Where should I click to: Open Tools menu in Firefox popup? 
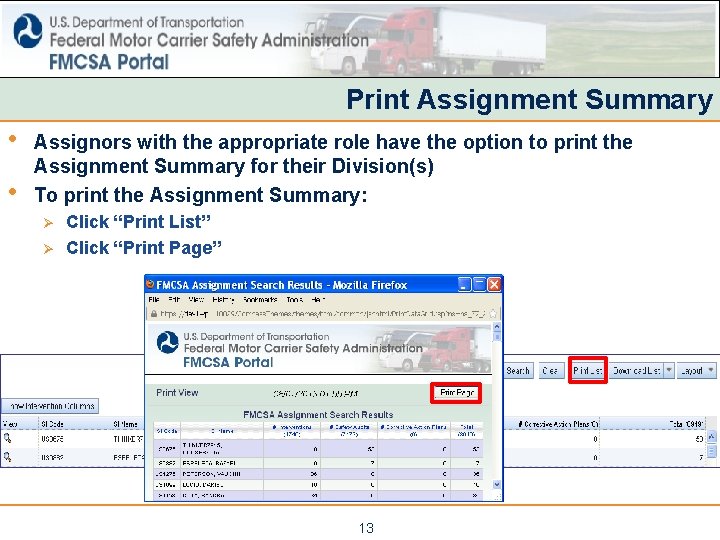(x=294, y=299)
